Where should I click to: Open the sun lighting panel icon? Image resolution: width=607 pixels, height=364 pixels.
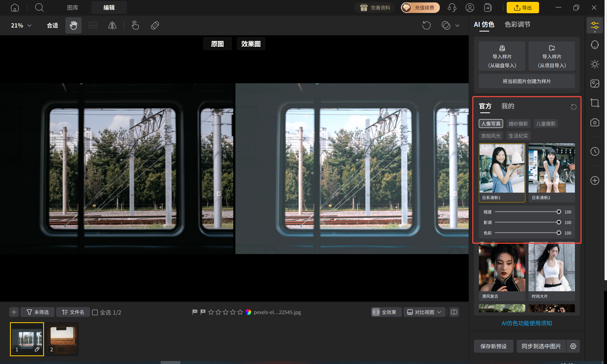595,64
